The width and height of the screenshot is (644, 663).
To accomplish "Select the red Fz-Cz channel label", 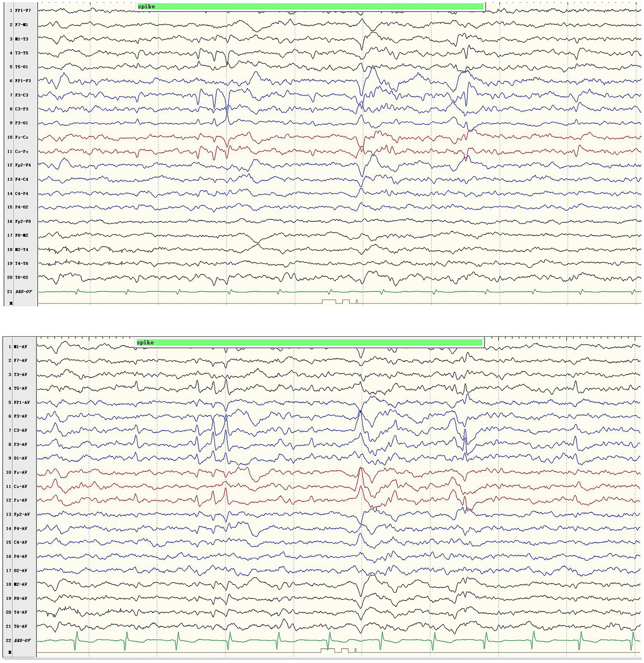I will tap(22, 137).
